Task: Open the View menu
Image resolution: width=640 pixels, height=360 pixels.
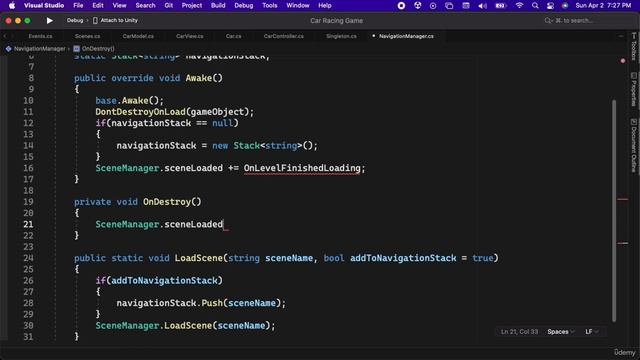Action: (x=119, y=5)
